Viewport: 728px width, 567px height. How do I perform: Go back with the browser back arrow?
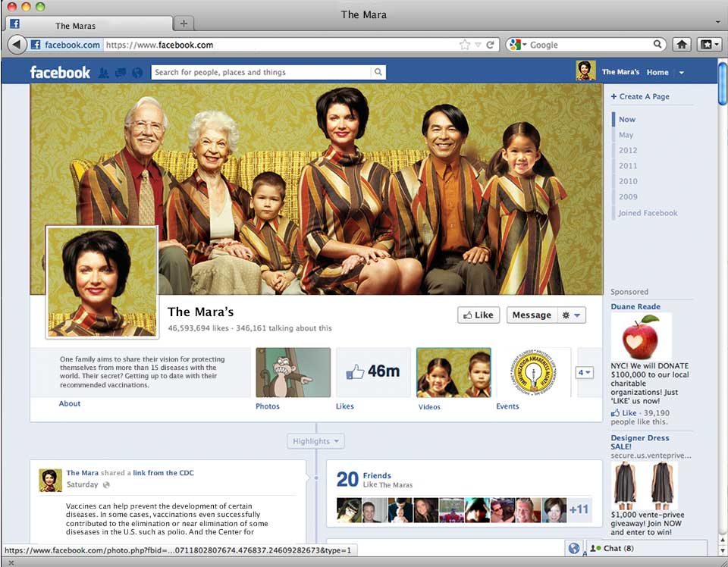tap(17, 45)
